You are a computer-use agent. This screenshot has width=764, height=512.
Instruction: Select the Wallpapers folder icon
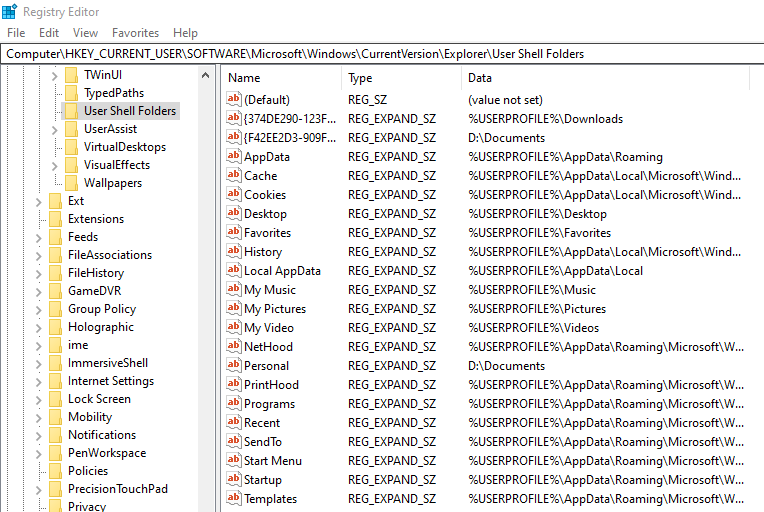click(x=71, y=183)
